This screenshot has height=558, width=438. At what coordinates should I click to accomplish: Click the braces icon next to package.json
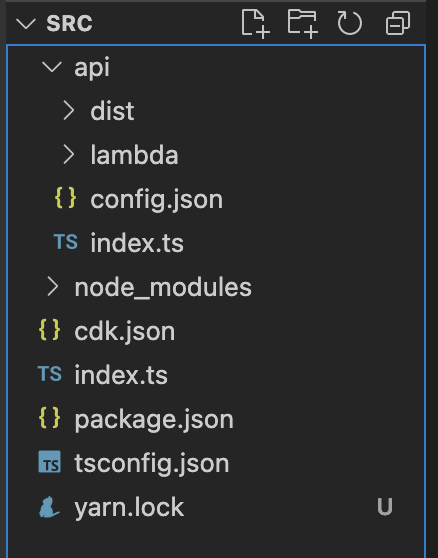tap(49, 418)
